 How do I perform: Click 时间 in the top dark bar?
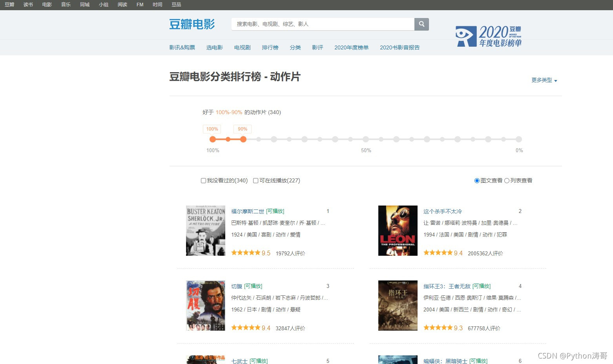157,5
